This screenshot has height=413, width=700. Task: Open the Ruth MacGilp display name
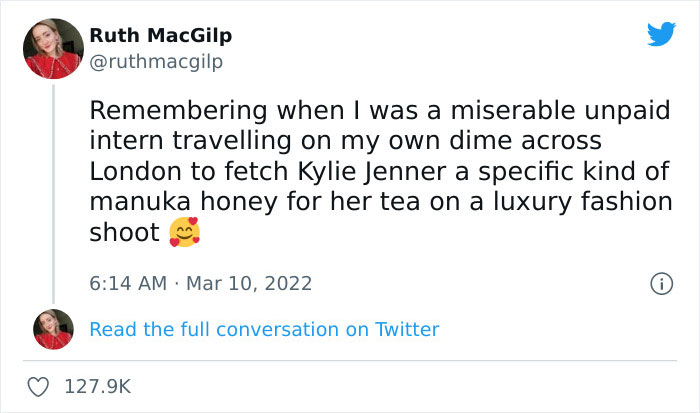click(x=161, y=36)
